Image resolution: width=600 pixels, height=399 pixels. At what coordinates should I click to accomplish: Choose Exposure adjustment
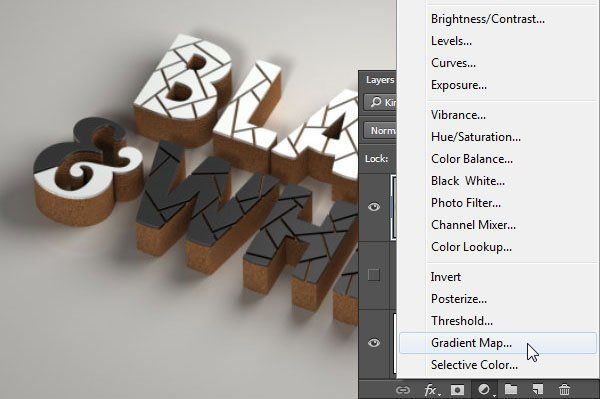coord(459,85)
